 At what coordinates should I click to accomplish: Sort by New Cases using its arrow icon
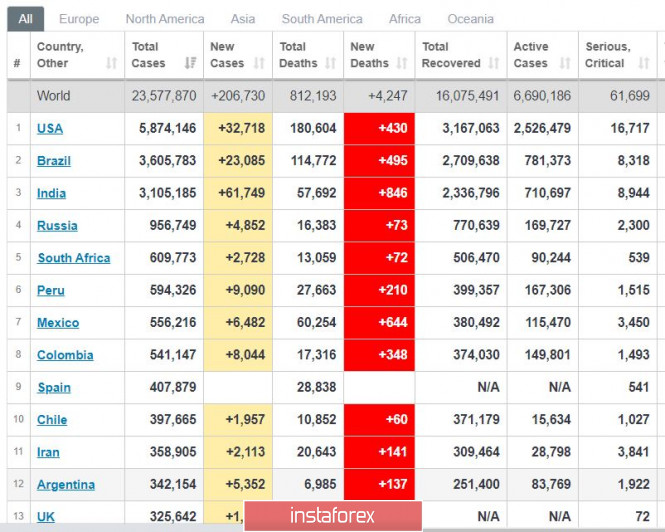259,64
